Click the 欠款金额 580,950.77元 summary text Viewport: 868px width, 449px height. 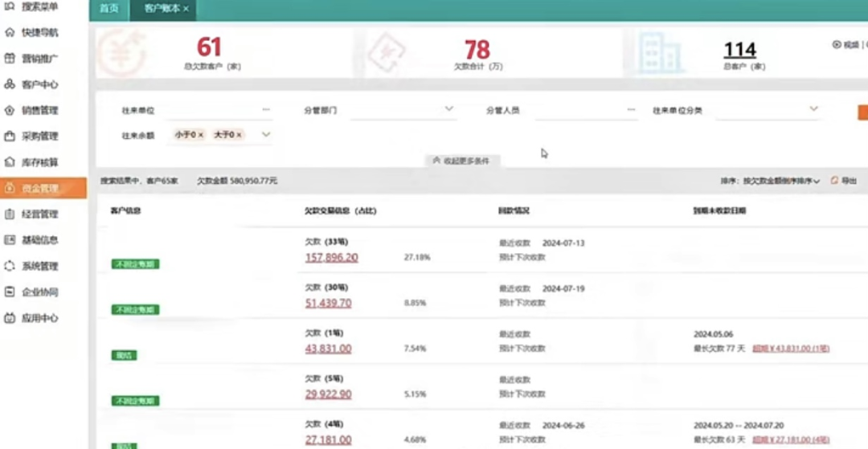237,181
